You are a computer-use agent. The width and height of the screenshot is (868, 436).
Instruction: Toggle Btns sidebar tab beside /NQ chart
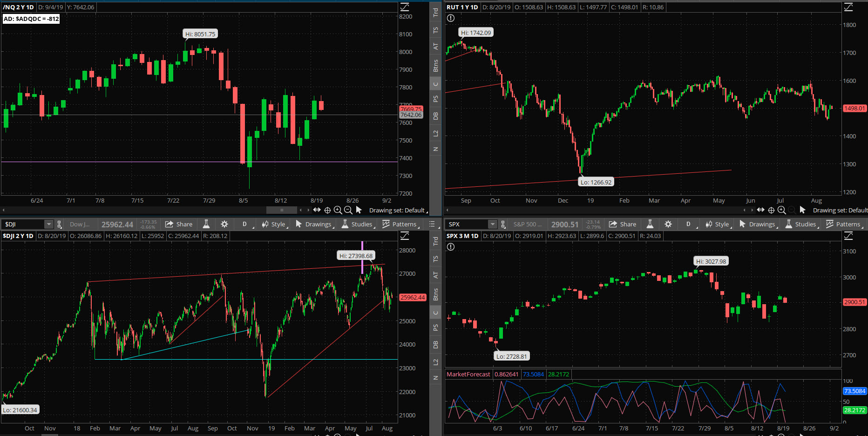pyautogui.click(x=436, y=66)
